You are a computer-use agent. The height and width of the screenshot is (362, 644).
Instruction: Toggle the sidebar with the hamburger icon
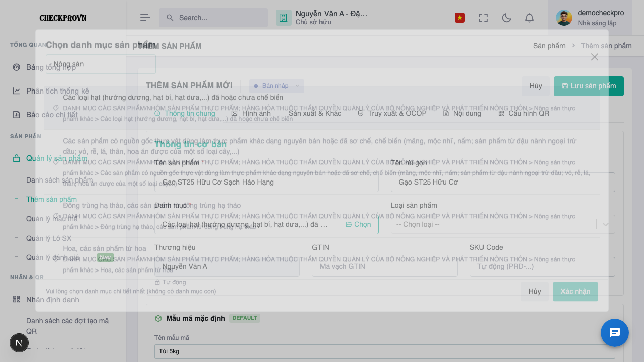pyautogui.click(x=145, y=18)
